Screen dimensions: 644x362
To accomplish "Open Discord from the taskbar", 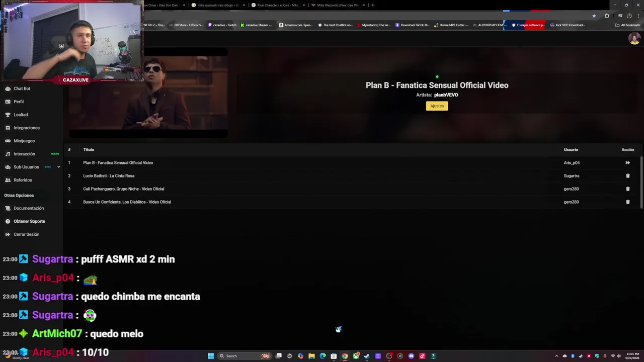I will click(x=411, y=356).
